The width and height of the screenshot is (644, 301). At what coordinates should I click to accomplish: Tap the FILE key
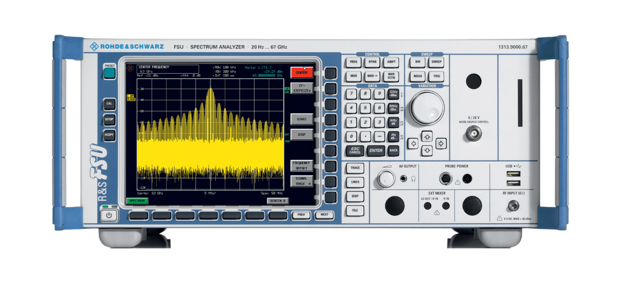(x=355, y=210)
